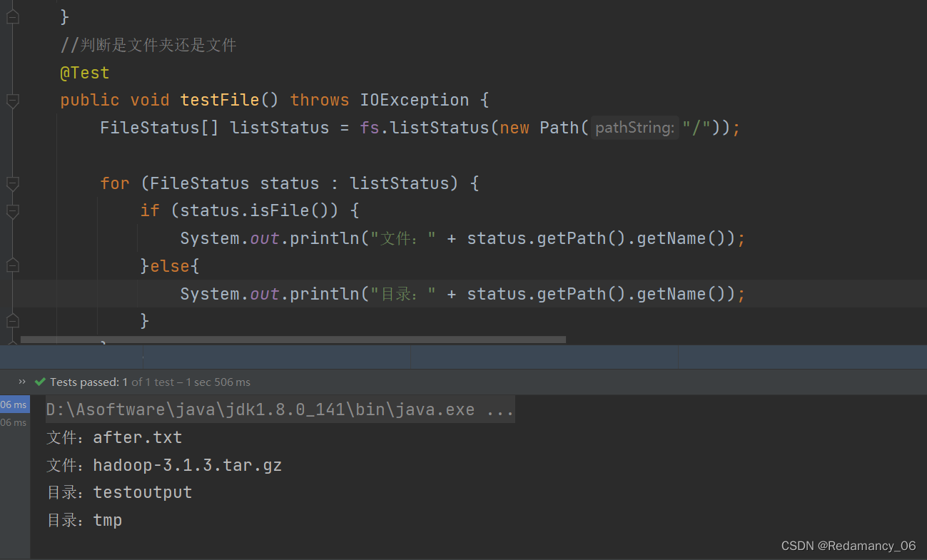Click the "文件：" string literal in println
The width and height of the screenshot is (927, 560).
click(x=403, y=238)
